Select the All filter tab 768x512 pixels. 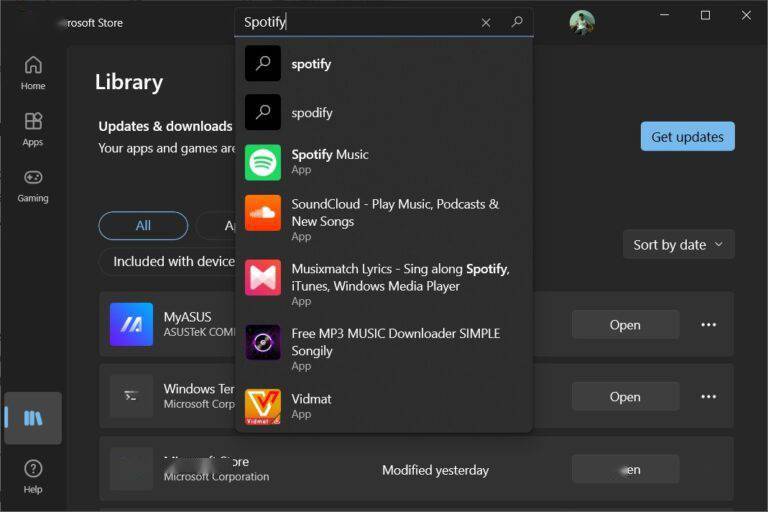143,225
